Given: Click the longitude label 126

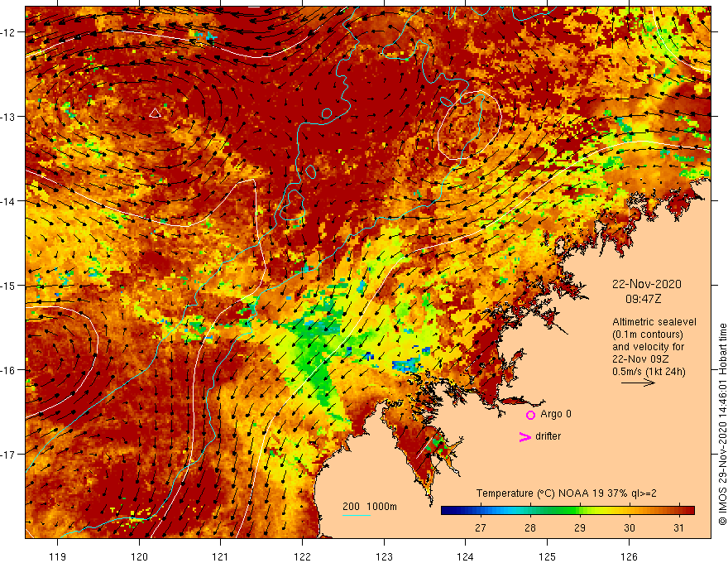Looking at the screenshot, I should tap(629, 556).
